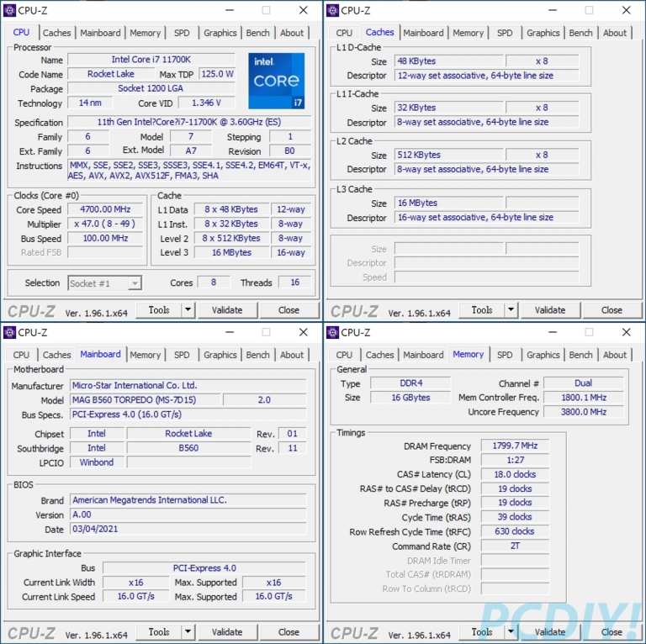Click the Code Name value Rocket Lake
Image resolution: width=646 pixels, height=644 pixels.
click(x=110, y=74)
